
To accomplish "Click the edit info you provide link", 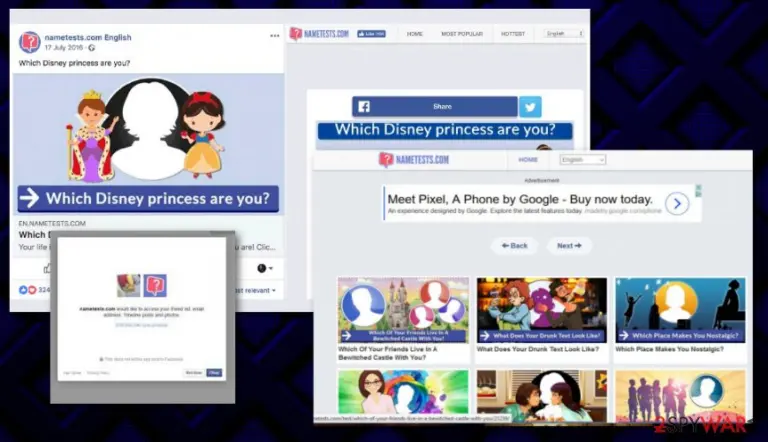I will [142, 325].
